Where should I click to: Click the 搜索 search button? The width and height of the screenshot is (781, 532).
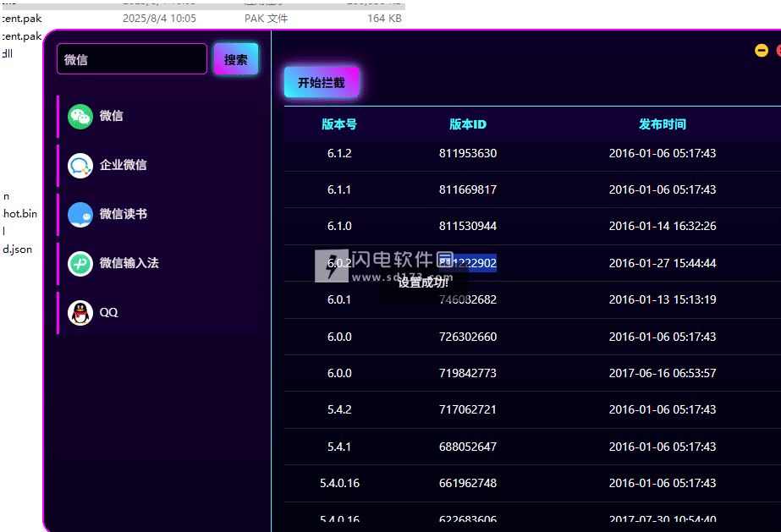coord(236,59)
